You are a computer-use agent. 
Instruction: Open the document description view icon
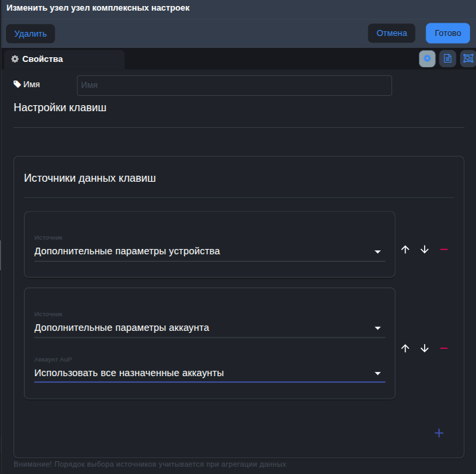[x=447, y=59]
